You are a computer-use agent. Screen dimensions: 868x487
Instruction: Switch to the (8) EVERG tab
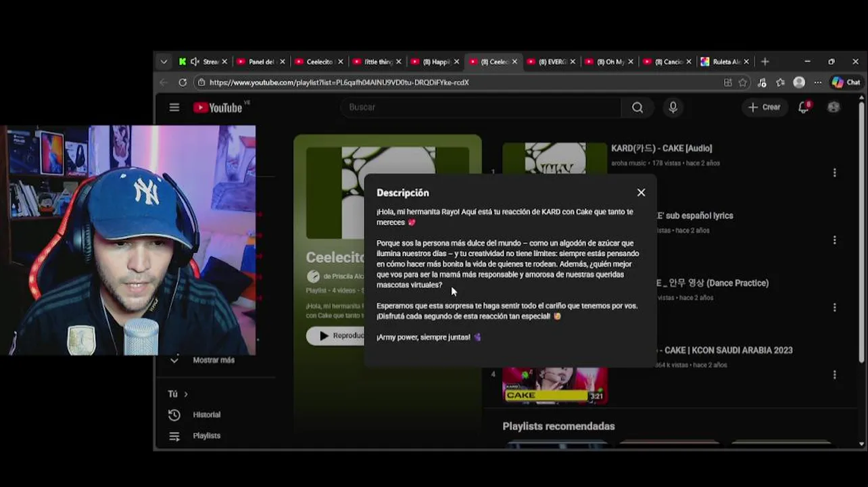552,62
